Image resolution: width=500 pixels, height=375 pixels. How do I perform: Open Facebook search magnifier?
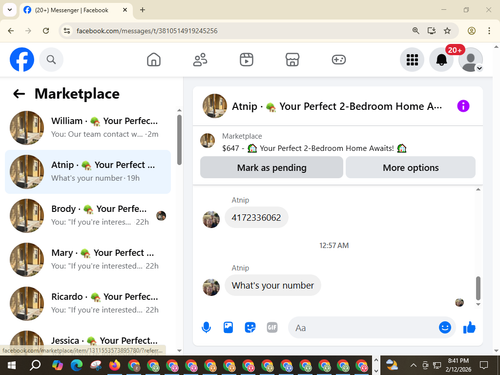(51, 60)
